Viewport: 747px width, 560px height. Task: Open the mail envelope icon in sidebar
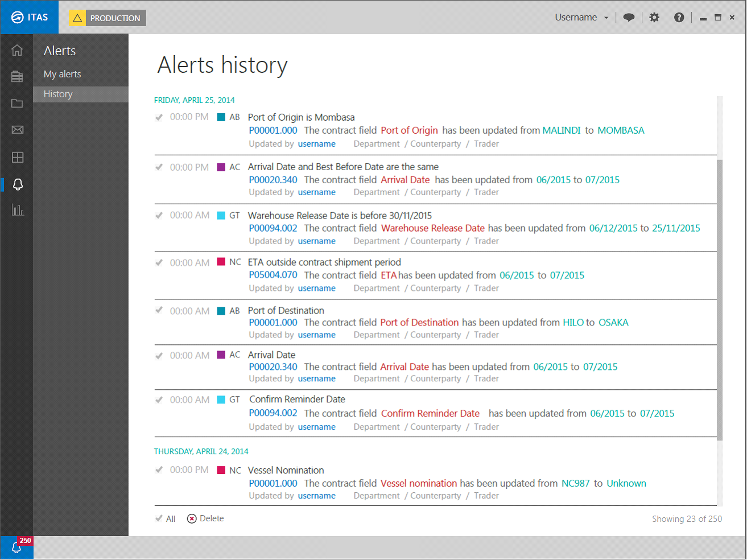(x=17, y=130)
